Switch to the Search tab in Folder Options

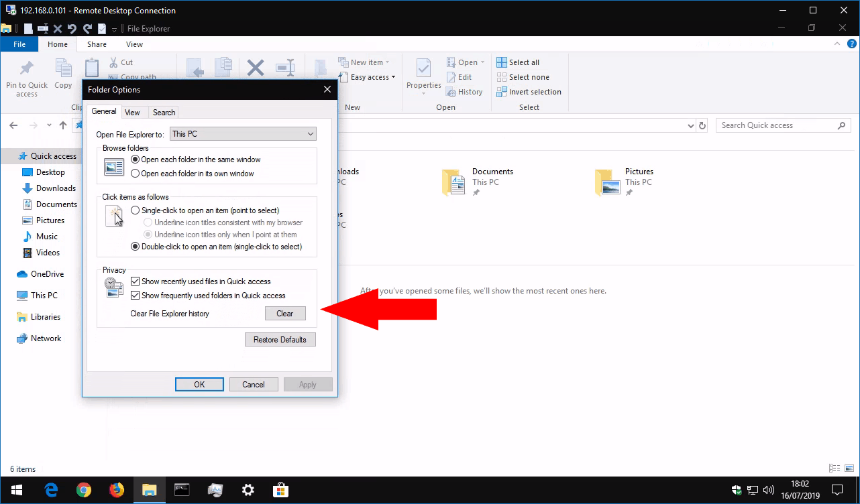click(x=164, y=112)
